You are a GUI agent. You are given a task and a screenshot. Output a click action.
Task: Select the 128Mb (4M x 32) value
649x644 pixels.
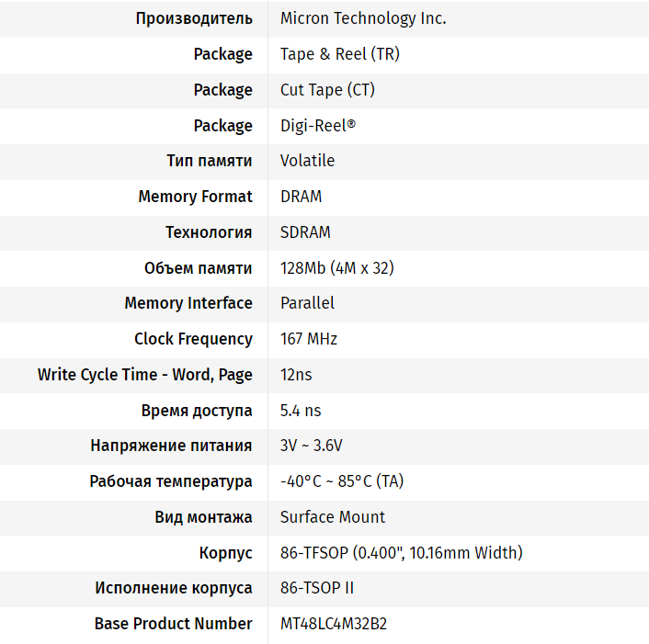coord(337,268)
